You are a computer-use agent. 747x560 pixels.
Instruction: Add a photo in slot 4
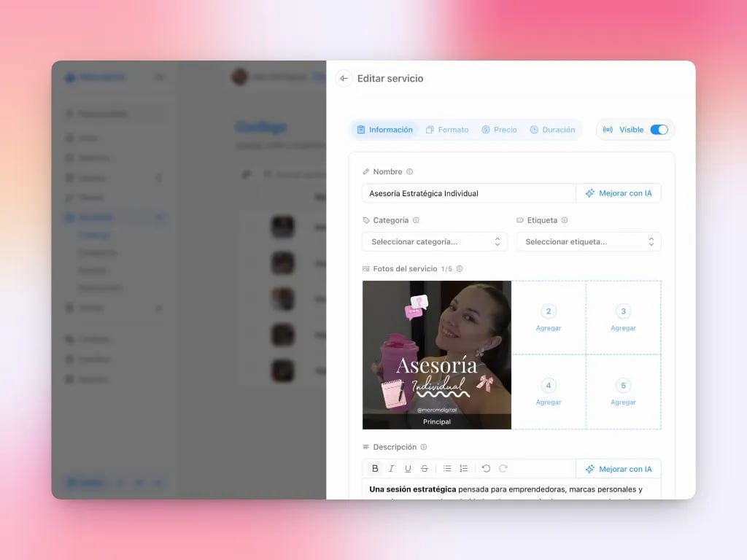tap(549, 392)
